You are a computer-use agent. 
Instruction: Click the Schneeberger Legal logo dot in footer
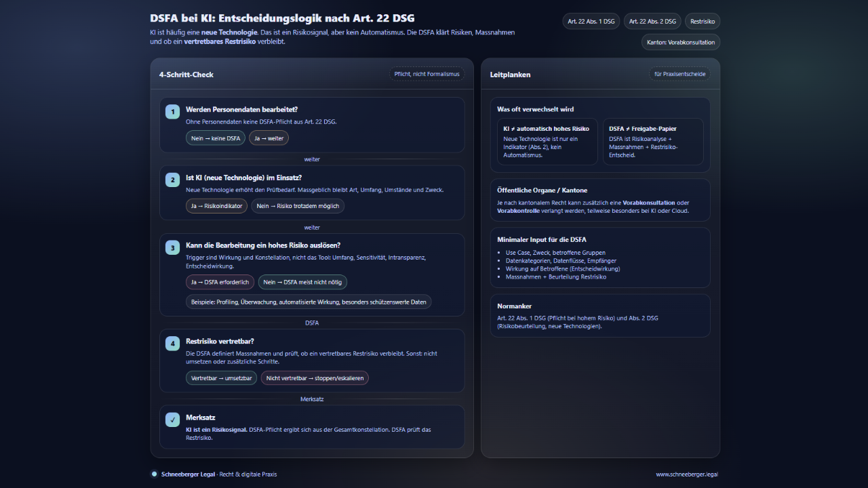(x=154, y=474)
